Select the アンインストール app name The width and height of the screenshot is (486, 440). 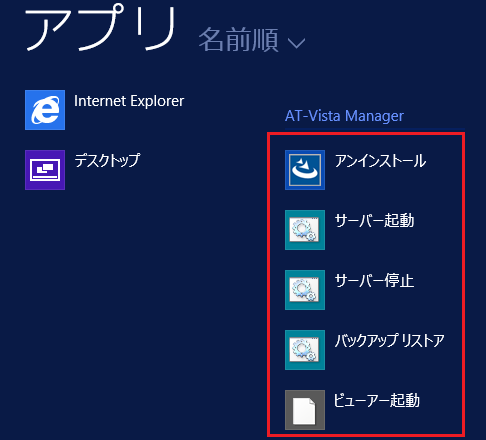point(380,161)
